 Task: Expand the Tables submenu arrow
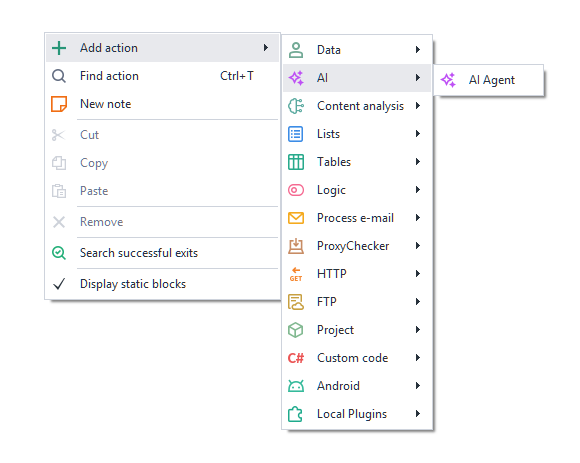coord(418,162)
